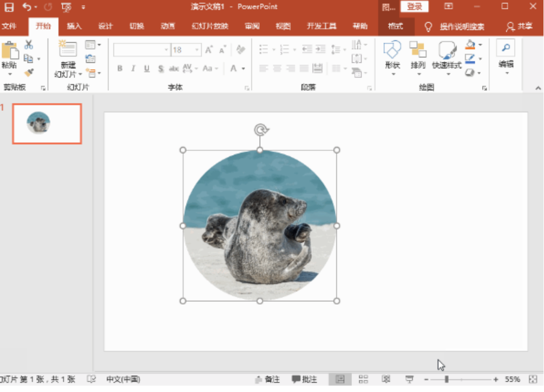Switch to Slide Sorter view
544x392 pixels.
(363, 379)
